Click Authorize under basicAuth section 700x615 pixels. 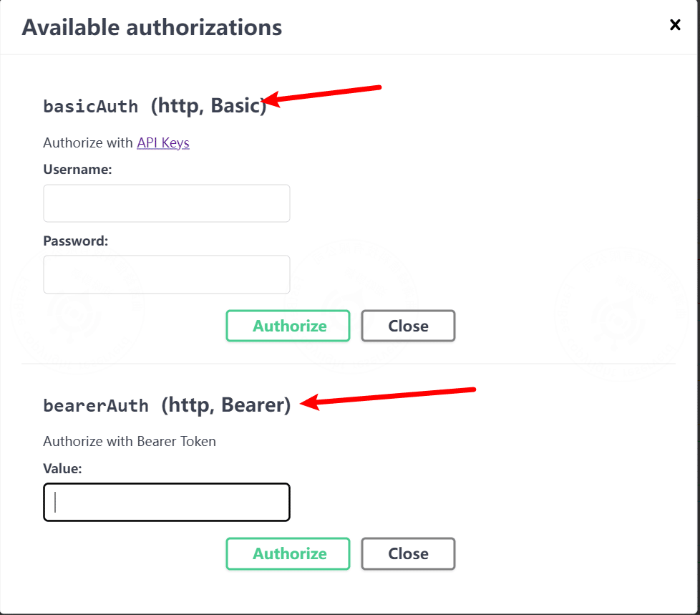click(288, 326)
